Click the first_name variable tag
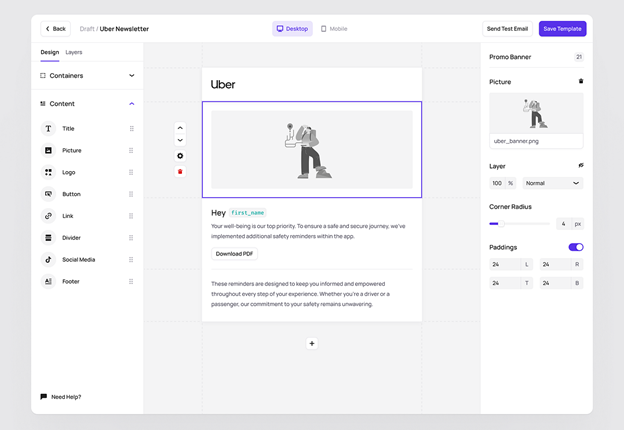 click(248, 213)
